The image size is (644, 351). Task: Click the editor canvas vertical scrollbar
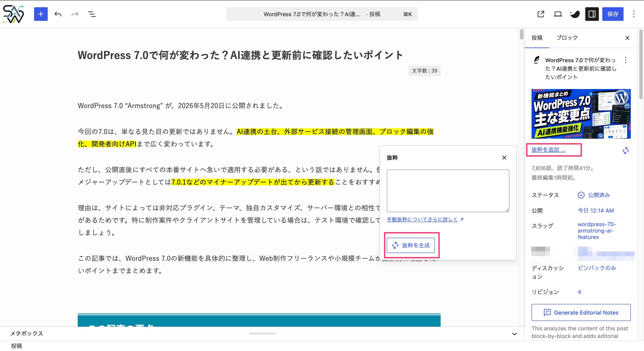(521, 34)
